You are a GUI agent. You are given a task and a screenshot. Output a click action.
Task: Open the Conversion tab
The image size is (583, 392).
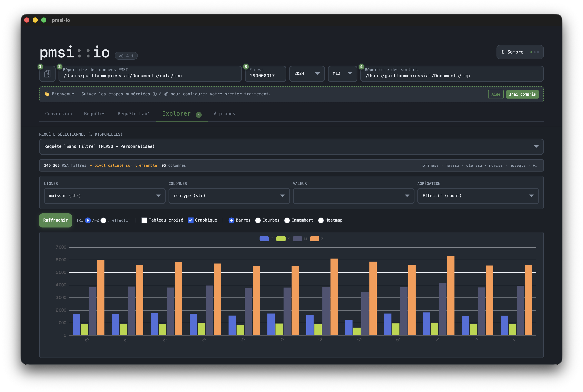pos(59,114)
